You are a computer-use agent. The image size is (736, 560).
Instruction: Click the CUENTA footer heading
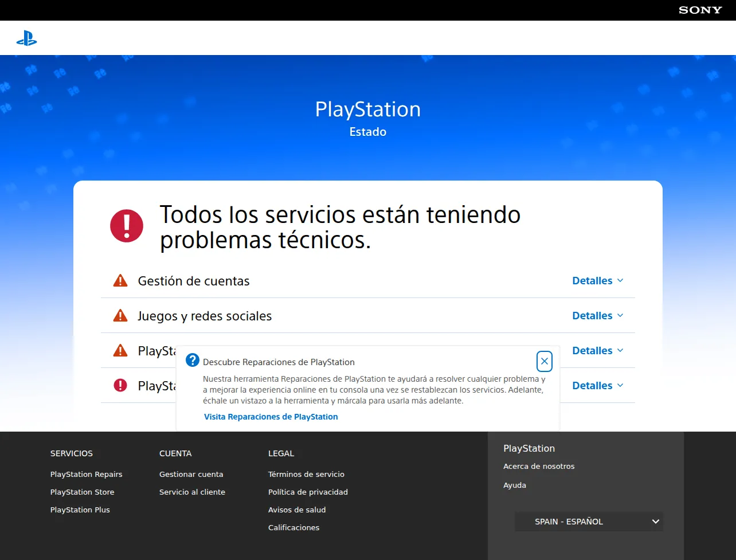175,453
